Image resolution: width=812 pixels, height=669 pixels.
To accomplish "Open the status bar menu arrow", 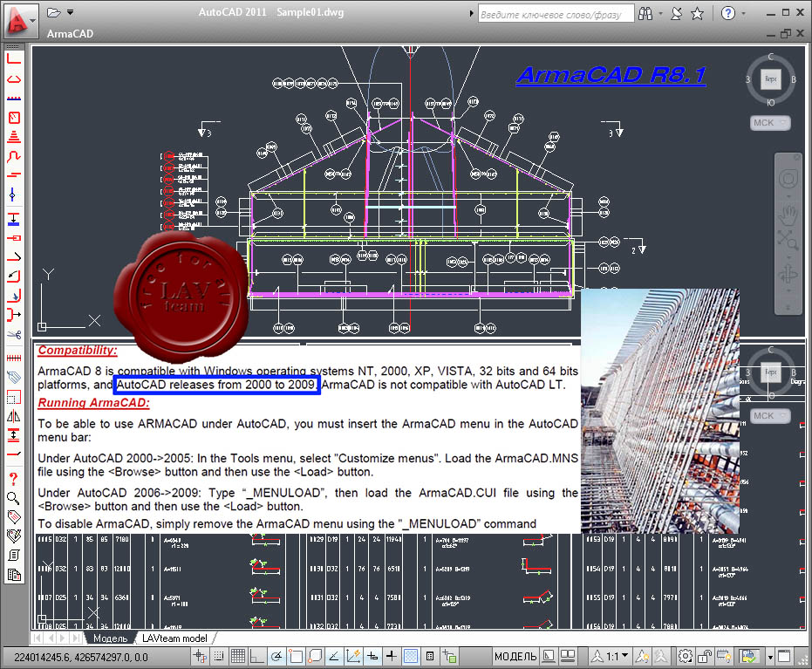I will coord(771,658).
